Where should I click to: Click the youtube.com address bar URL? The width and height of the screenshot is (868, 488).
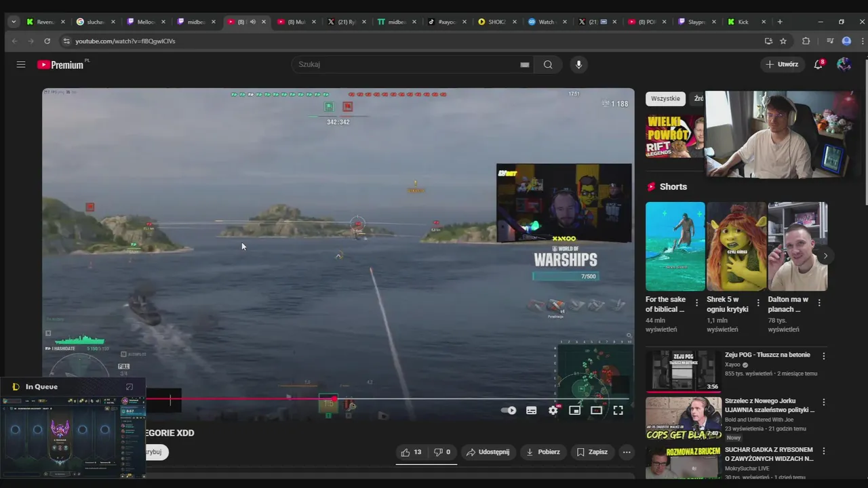(125, 41)
